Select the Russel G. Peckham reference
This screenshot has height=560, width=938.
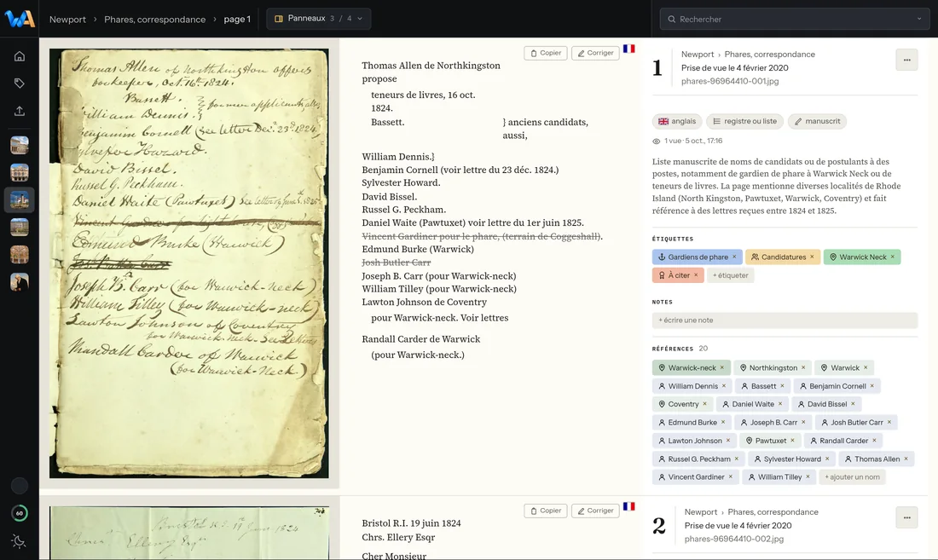[x=698, y=459]
